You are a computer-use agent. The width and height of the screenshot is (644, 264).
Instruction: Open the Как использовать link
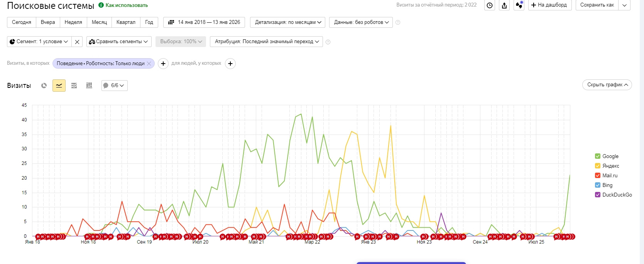pos(127,5)
